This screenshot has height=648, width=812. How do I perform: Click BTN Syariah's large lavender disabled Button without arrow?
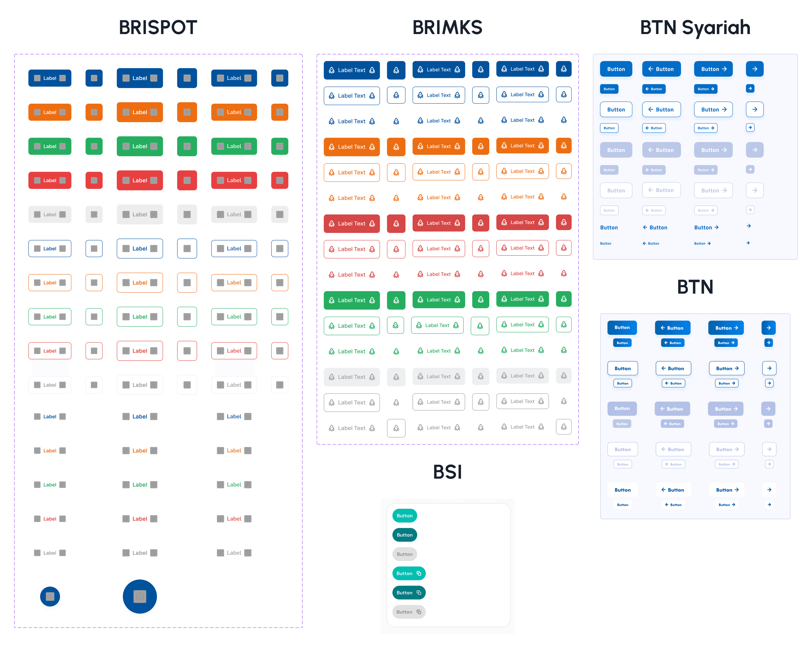click(x=616, y=150)
